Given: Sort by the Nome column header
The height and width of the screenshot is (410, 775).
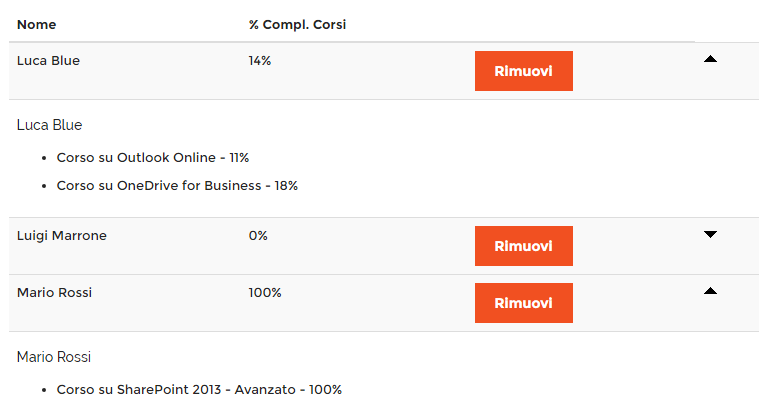Looking at the screenshot, I should 37,25.
